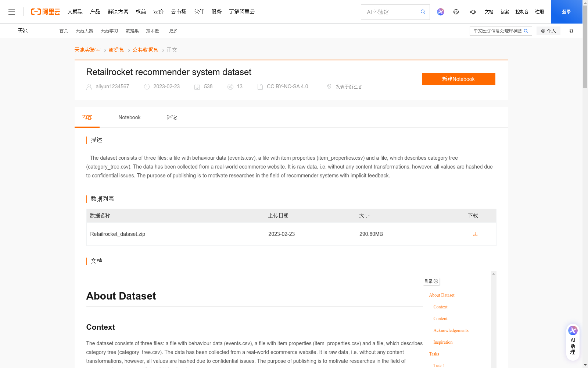This screenshot has width=588, height=368.
Task: Click the blue 登录 login button
Action: (566, 12)
